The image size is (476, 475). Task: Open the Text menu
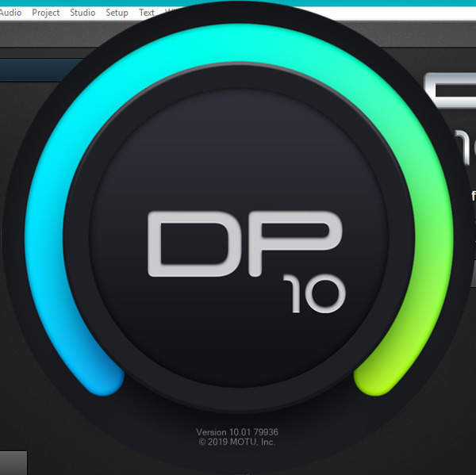pos(147,13)
